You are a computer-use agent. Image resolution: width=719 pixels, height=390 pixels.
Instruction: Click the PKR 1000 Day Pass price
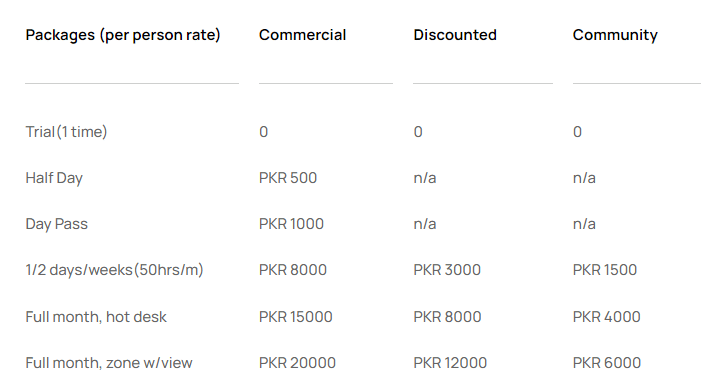click(x=291, y=224)
